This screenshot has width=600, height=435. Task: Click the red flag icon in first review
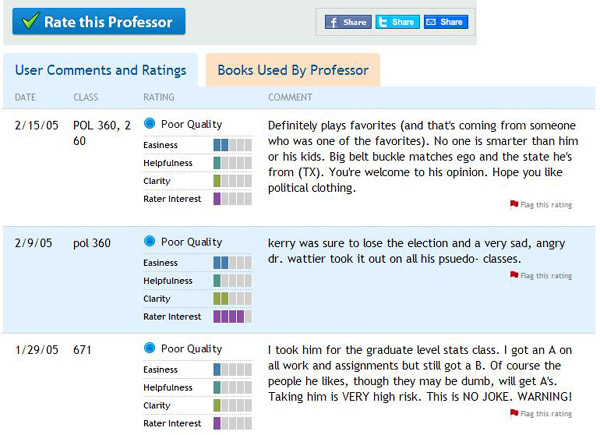click(514, 204)
